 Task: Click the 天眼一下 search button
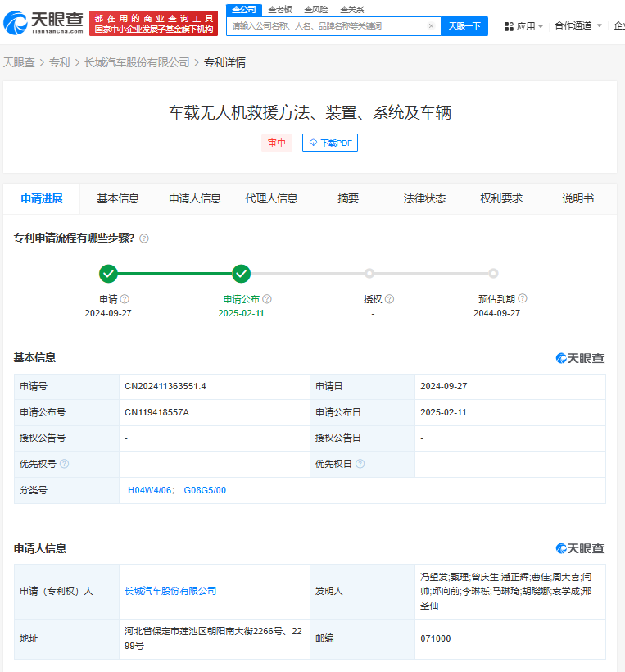coord(464,26)
